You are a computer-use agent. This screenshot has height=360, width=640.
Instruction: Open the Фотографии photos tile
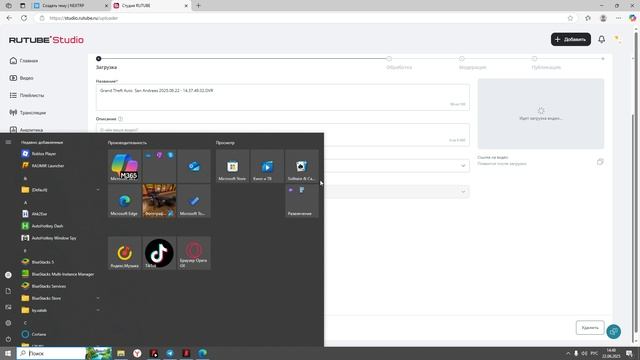tap(159, 201)
